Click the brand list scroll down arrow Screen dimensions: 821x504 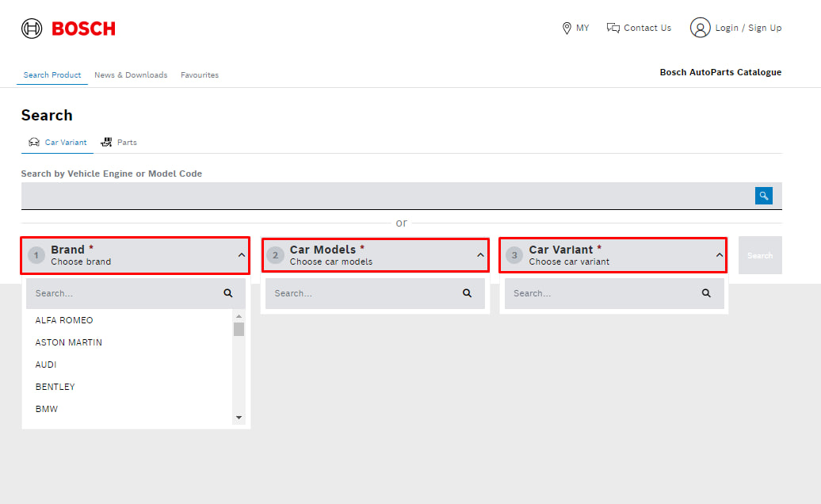pyautogui.click(x=239, y=417)
